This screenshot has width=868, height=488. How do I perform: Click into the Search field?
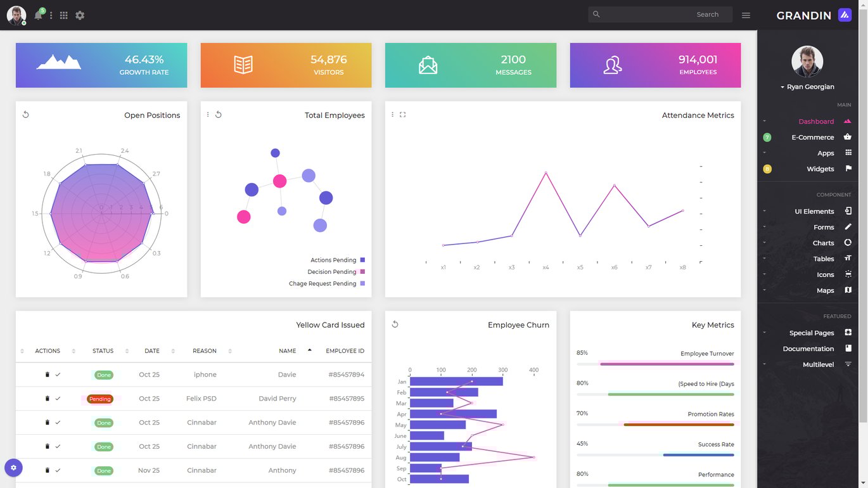[x=660, y=15]
